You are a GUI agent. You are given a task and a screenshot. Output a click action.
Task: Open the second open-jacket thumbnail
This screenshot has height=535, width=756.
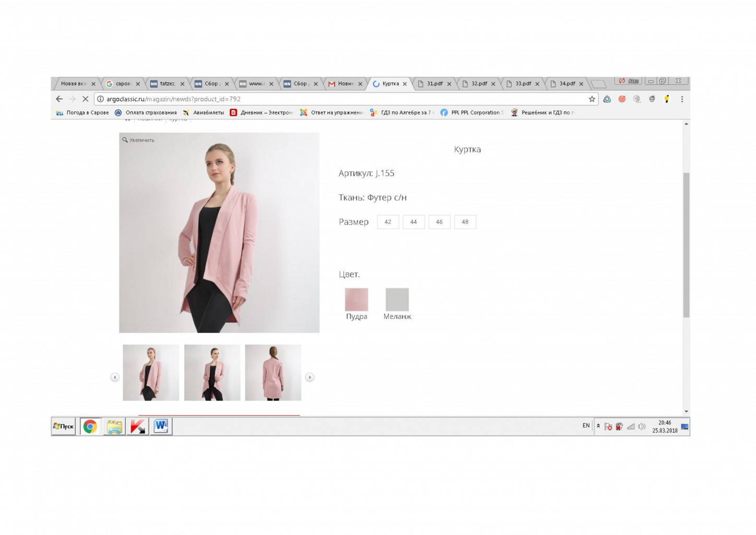click(212, 373)
